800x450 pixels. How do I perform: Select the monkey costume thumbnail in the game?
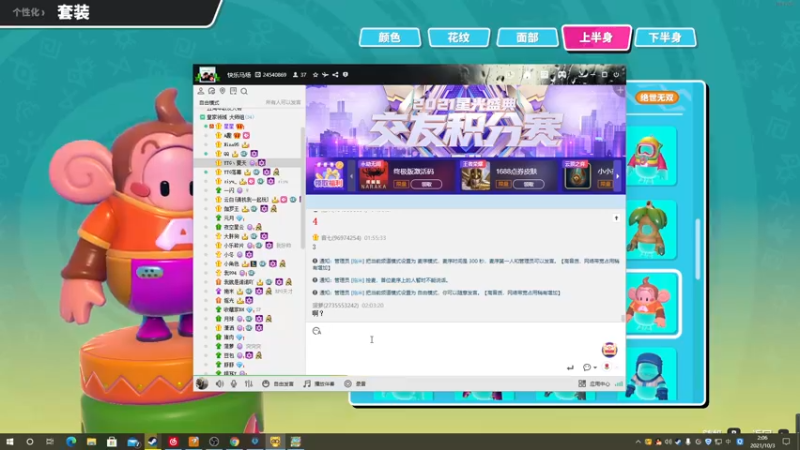point(653,304)
